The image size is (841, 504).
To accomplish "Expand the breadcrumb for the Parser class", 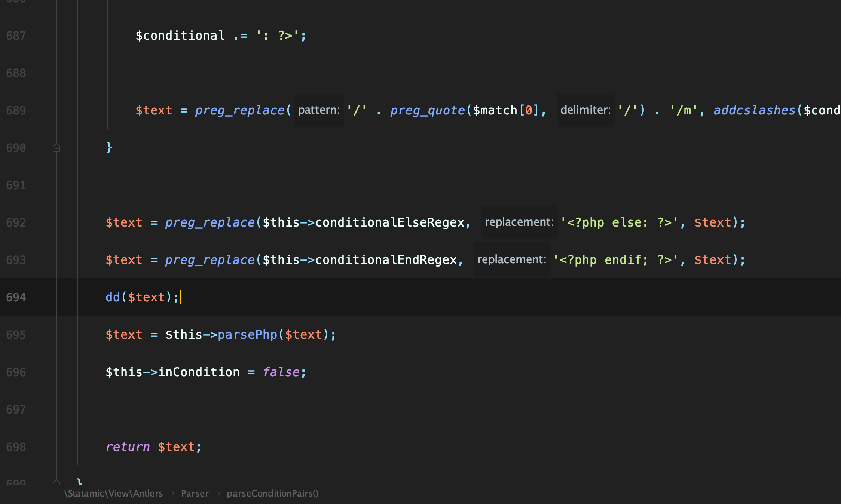I will click(x=195, y=494).
